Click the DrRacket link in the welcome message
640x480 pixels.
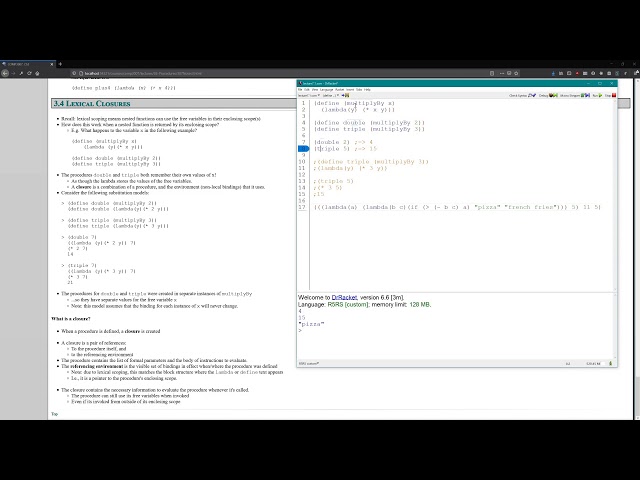(x=344, y=298)
